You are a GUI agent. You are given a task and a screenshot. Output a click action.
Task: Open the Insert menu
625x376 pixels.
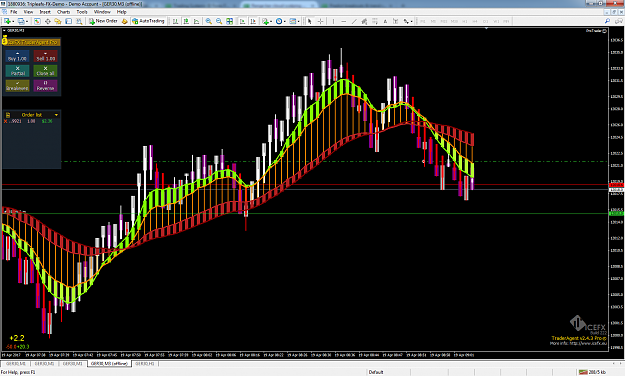tap(45, 12)
